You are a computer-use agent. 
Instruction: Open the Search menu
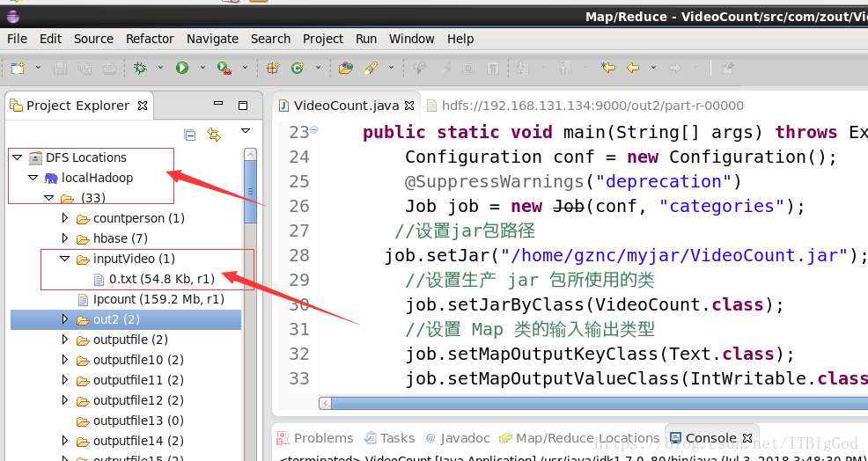270,39
